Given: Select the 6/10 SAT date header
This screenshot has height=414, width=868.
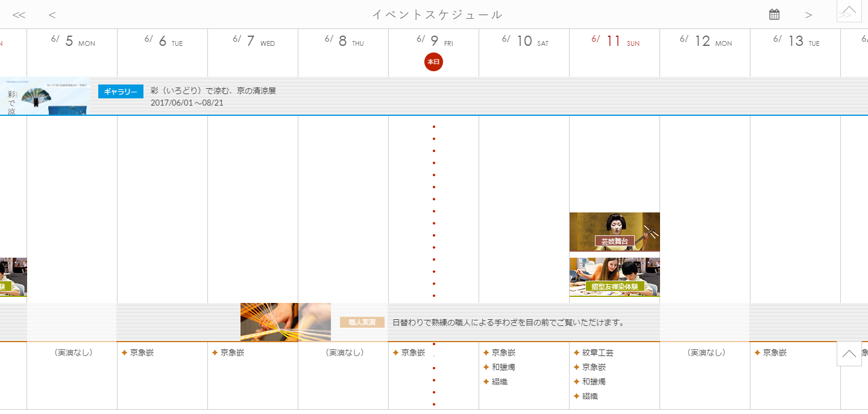Looking at the screenshot, I should pyautogui.click(x=524, y=41).
